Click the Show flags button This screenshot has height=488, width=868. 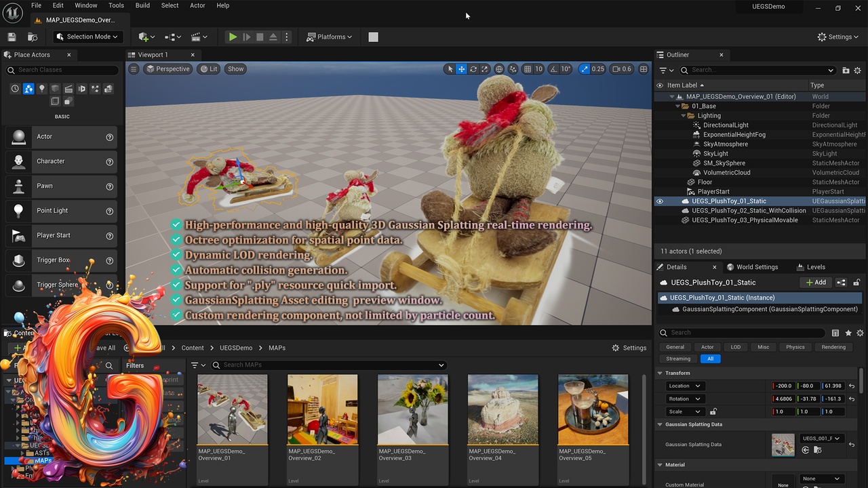[x=235, y=69]
